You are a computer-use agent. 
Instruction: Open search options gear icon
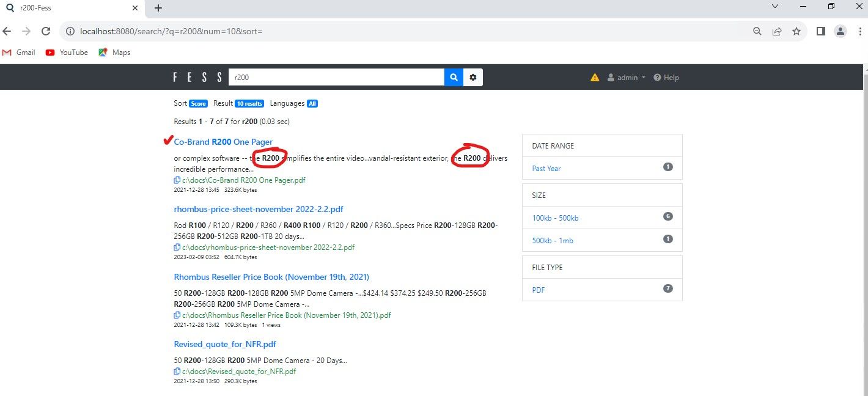(x=473, y=78)
